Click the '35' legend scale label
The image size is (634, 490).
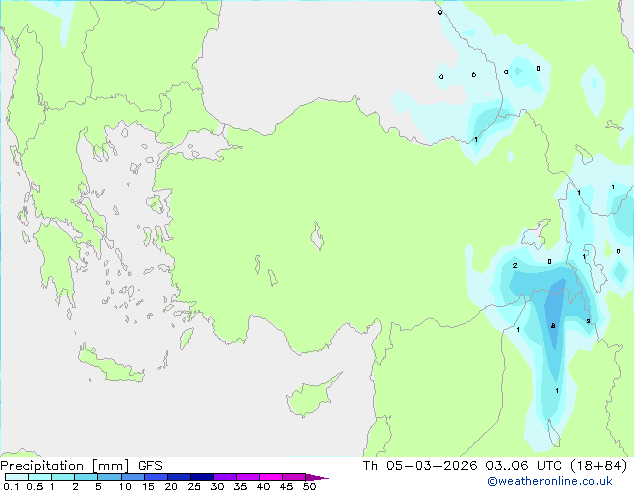240,486
